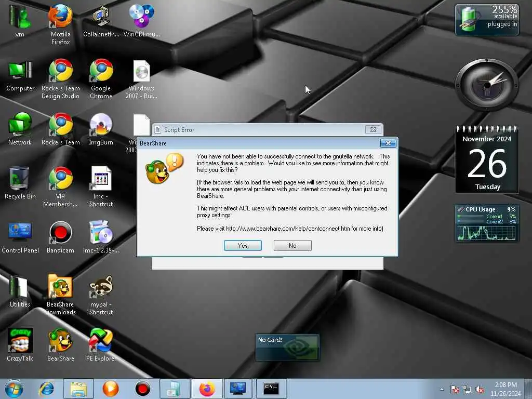Click the CPU Usage gadget graph
Screen dimensions: 532x399
click(x=486, y=233)
